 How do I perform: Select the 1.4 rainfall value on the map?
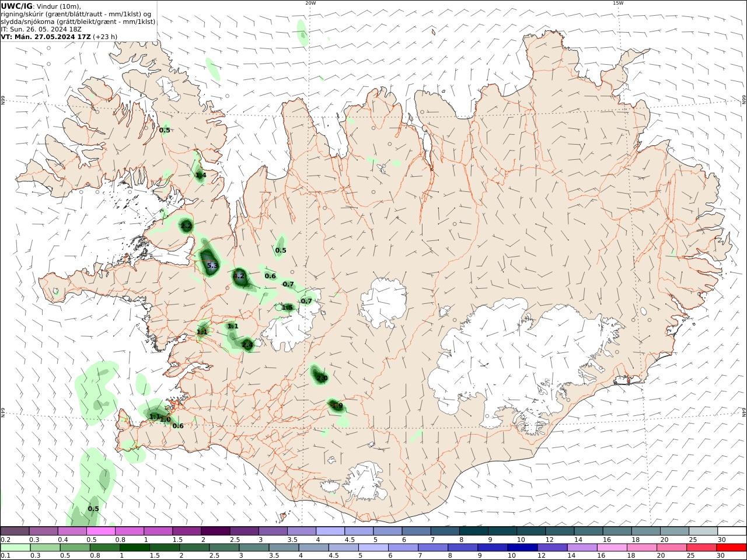click(x=201, y=176)
